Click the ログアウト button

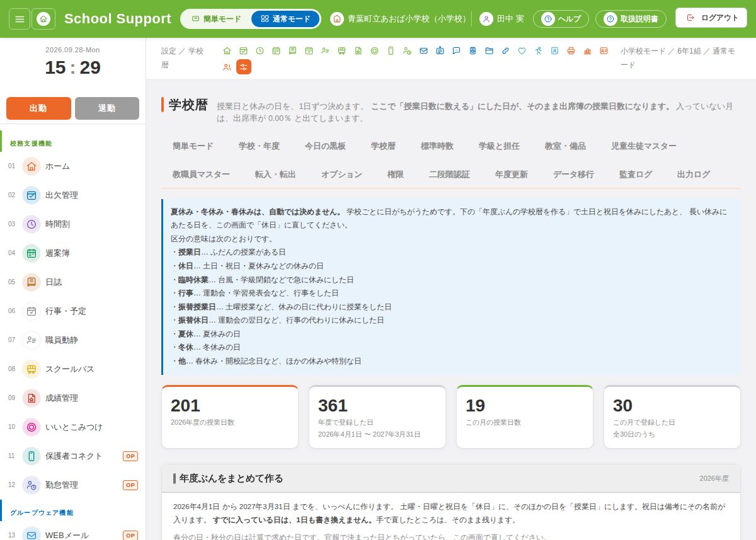[711, 18]
